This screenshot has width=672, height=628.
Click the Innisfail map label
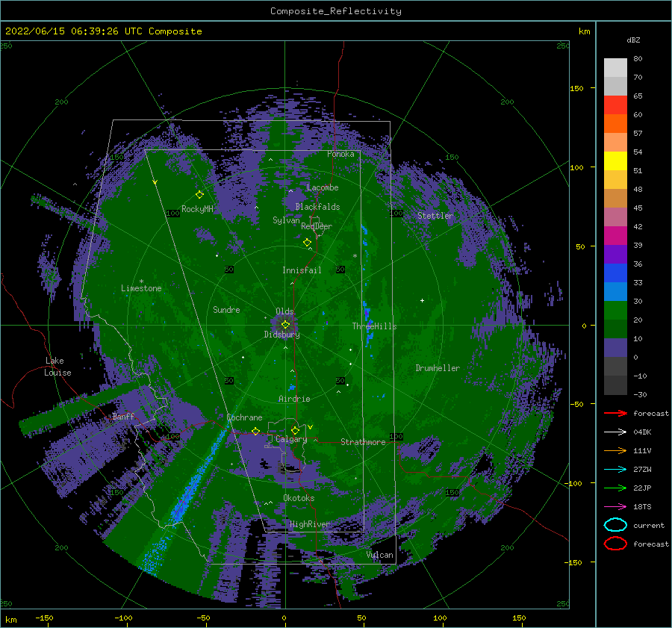pos(302,270)
